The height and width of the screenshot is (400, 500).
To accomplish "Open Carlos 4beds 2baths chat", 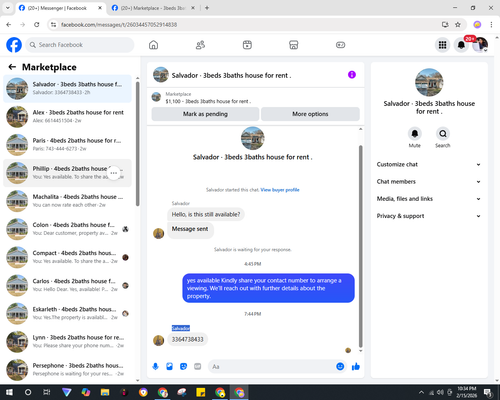I will coord(67,285).
